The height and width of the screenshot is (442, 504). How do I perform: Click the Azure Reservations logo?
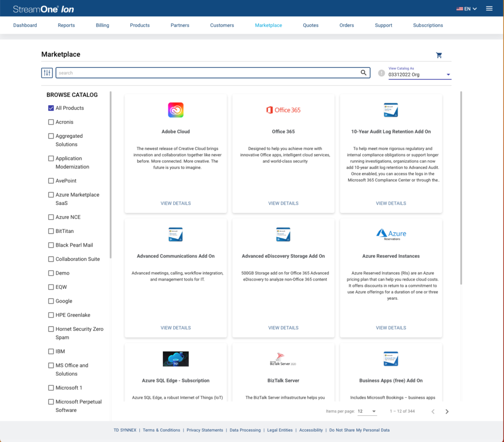[x=391, y=234]
